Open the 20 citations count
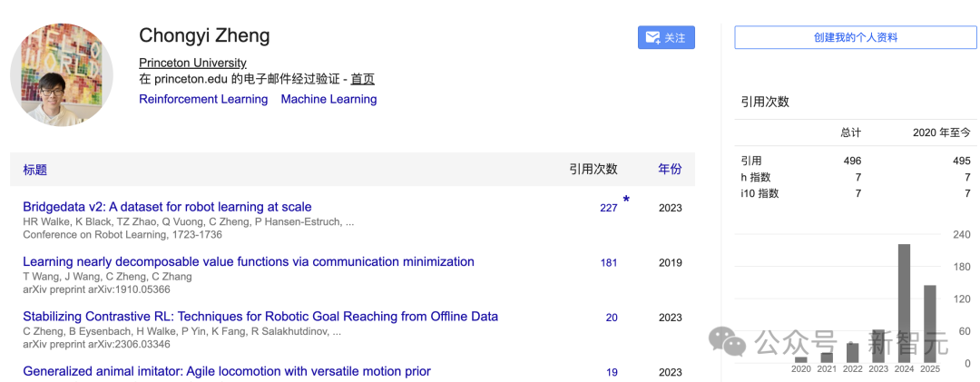Image resolution: width=980 pixels, height=382 pixels. click(612, 318)
